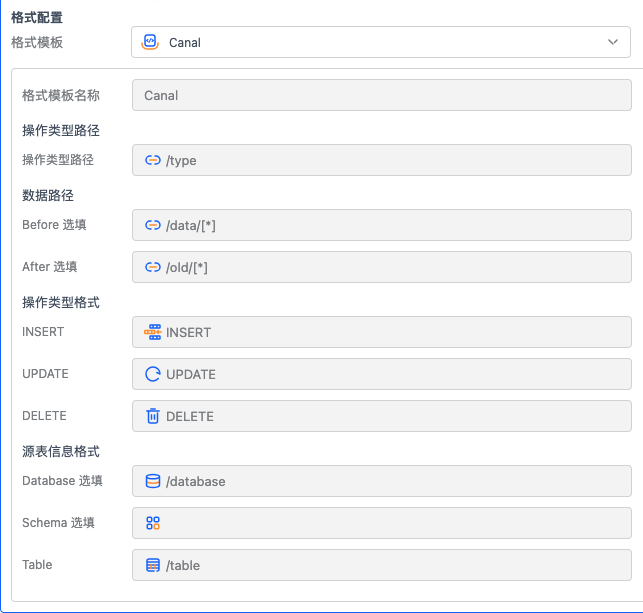
Task: Click the link icon beside /type
Action: coord(153,160)
